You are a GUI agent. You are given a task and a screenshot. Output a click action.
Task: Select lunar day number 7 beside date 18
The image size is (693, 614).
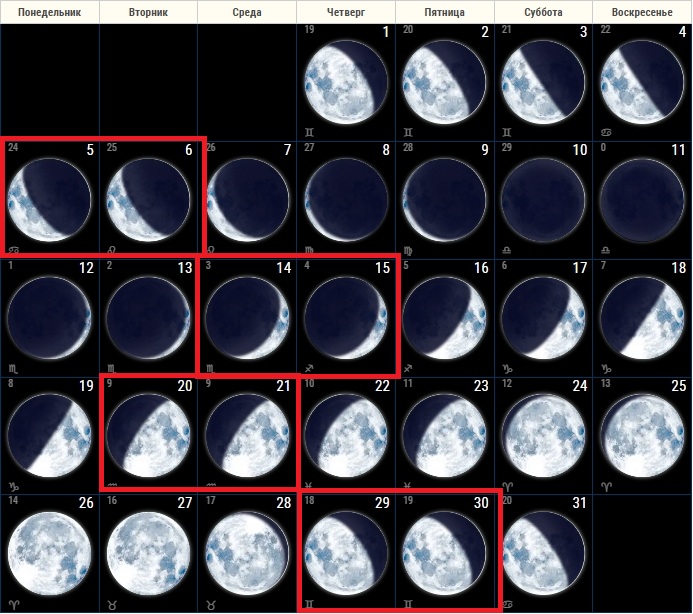[x=604, y=265]
